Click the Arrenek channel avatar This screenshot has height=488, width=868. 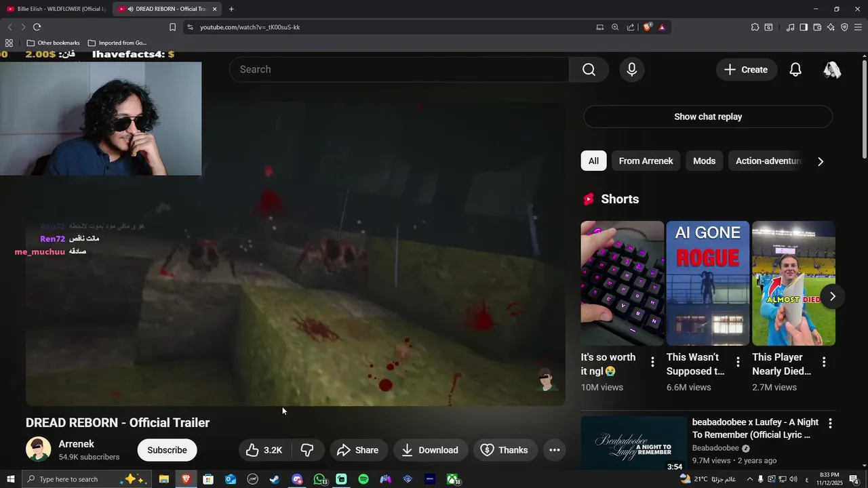click(x=38, y=449)
